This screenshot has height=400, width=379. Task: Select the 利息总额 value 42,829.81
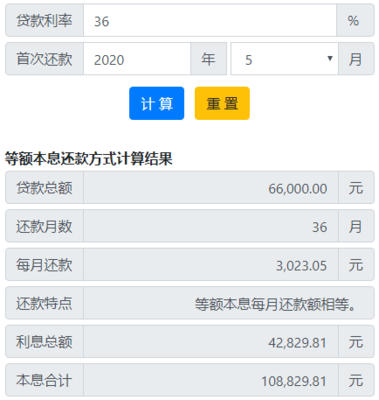click(297, 343)
